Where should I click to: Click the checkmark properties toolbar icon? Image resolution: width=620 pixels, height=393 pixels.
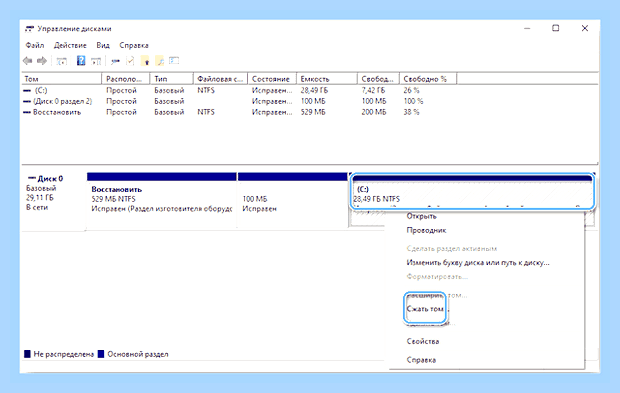130,60
